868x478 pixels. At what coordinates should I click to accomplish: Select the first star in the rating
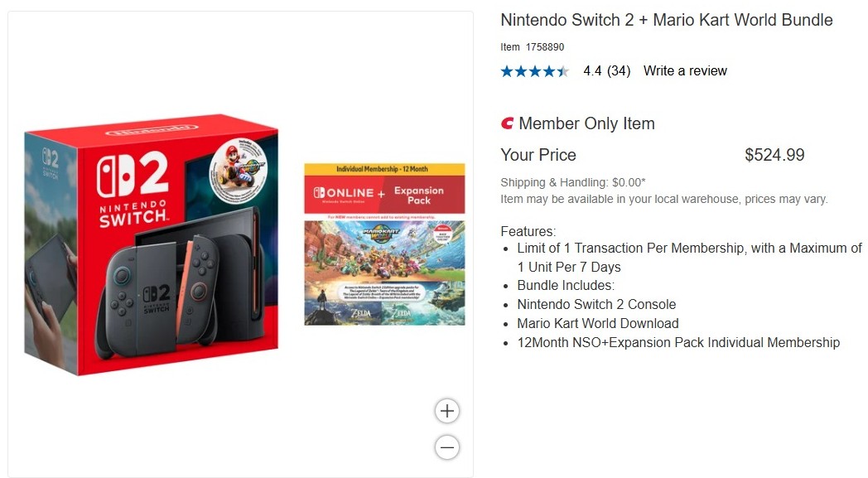[505, 71]
